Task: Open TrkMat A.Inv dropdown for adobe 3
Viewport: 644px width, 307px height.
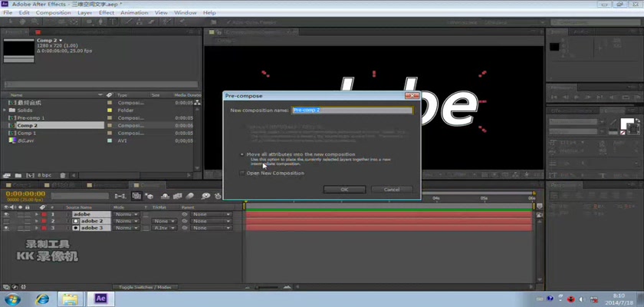Action: (x=164, y=228)
